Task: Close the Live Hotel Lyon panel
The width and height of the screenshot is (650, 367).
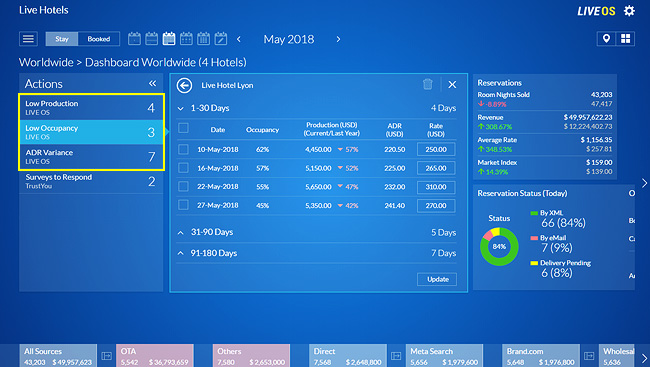Action: coord(452,85)
